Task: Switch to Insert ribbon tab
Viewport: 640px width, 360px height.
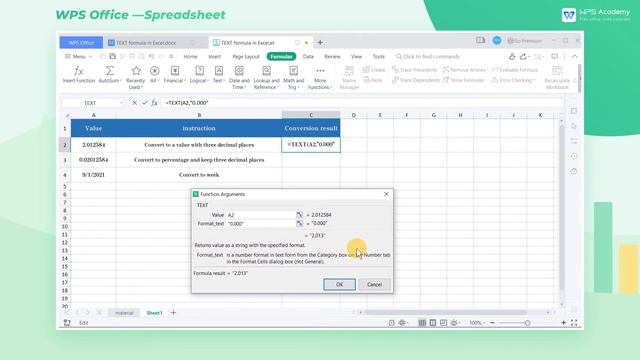Action: 215,56
